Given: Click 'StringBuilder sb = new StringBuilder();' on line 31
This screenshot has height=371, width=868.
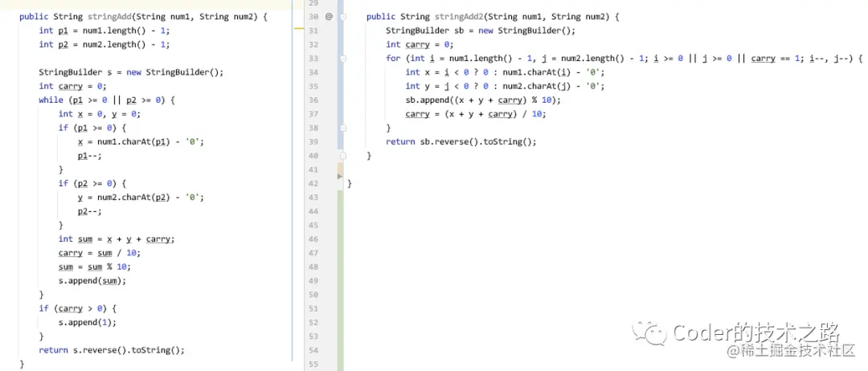Looking at the screenshot, I should (481, 31).
